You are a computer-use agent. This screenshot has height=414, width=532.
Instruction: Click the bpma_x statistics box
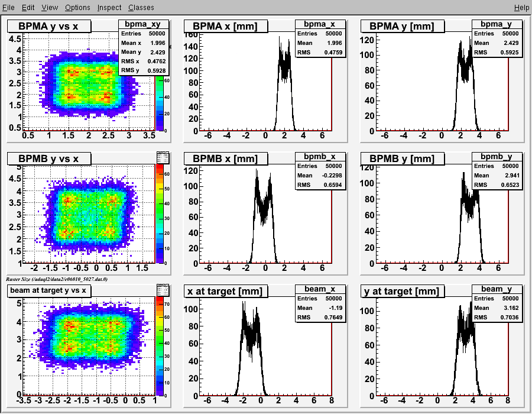tap(320, 38)
